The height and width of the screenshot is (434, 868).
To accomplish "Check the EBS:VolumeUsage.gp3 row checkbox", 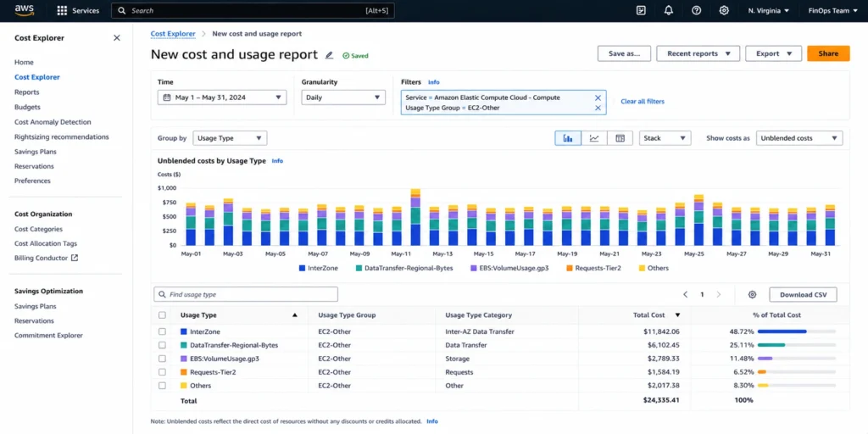I will coord(162,359).
